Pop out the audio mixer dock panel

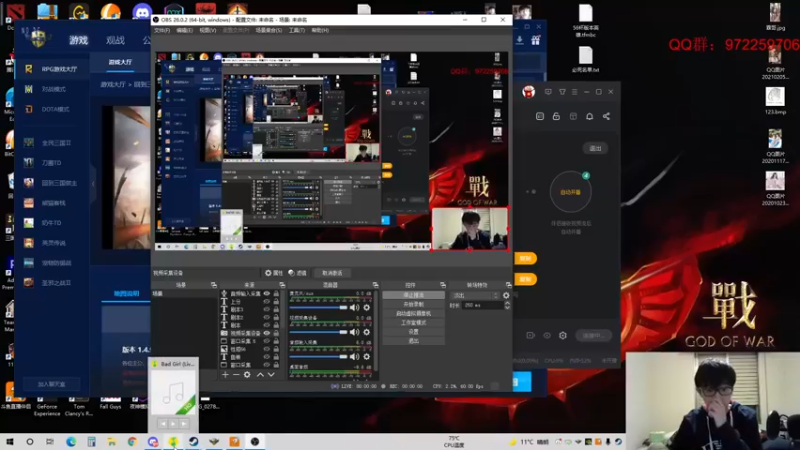pos(376,285)
